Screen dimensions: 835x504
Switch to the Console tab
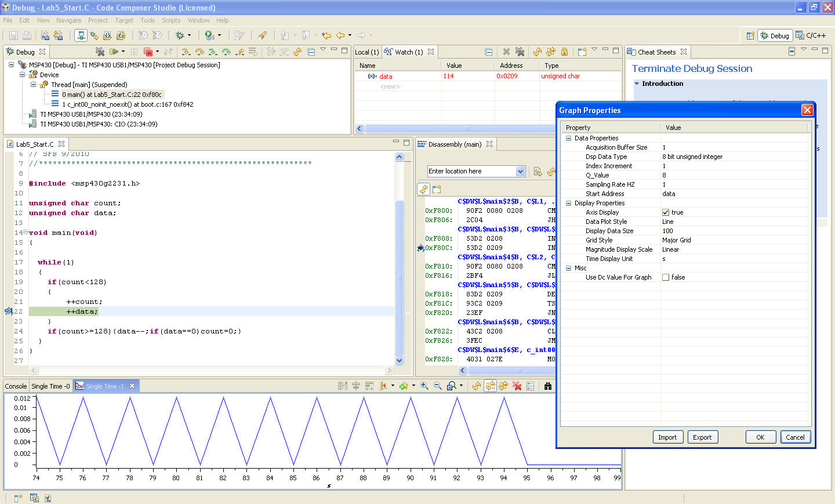pos(16,386)
